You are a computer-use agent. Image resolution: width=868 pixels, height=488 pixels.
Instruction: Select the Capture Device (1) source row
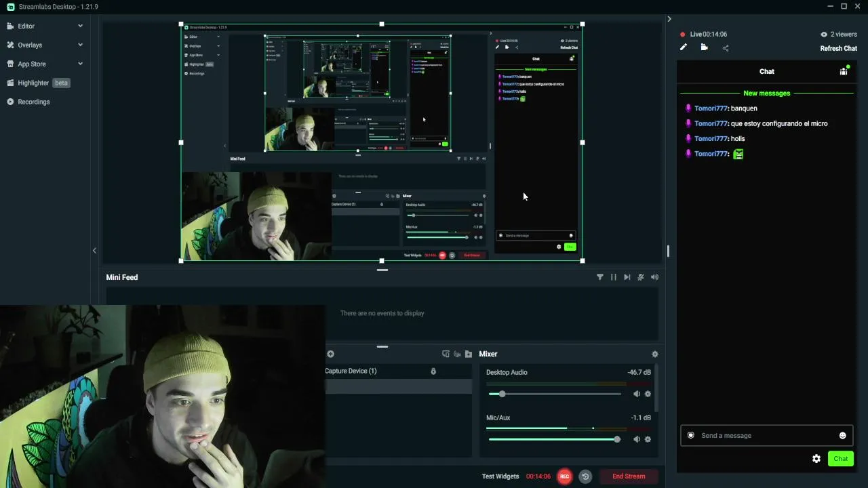tap(399, 371)
